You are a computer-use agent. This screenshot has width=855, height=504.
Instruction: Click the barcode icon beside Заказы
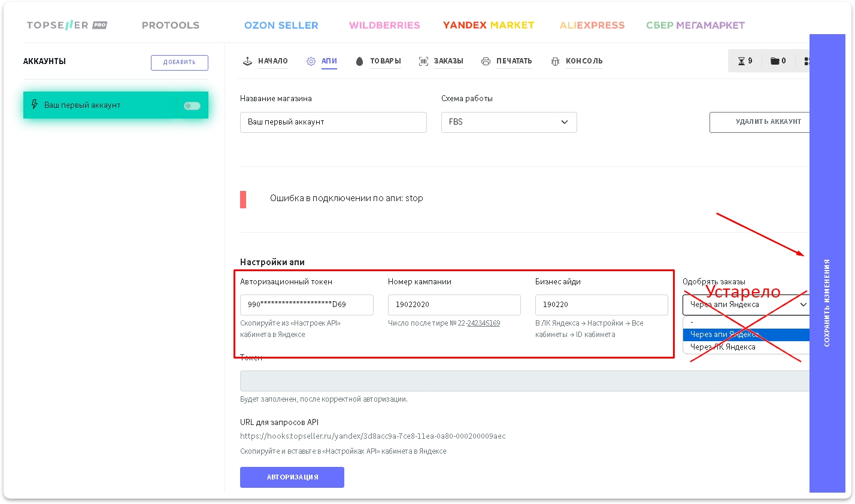point(423,61)
